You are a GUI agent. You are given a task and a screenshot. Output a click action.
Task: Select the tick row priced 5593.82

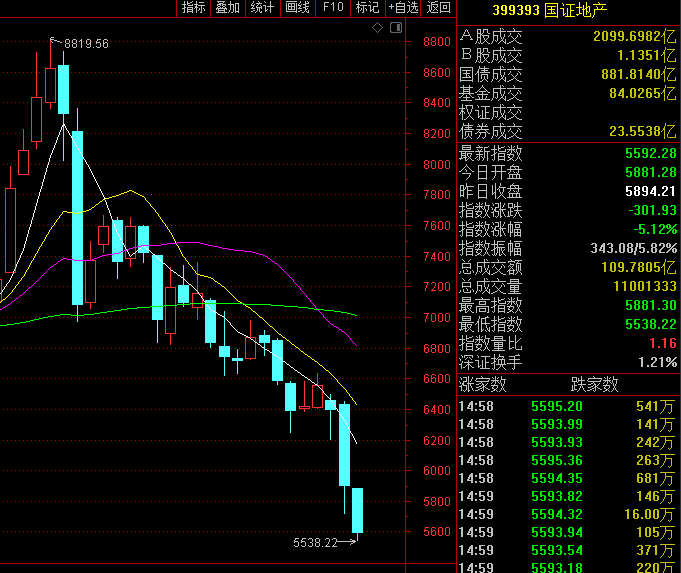pos(567,496)
